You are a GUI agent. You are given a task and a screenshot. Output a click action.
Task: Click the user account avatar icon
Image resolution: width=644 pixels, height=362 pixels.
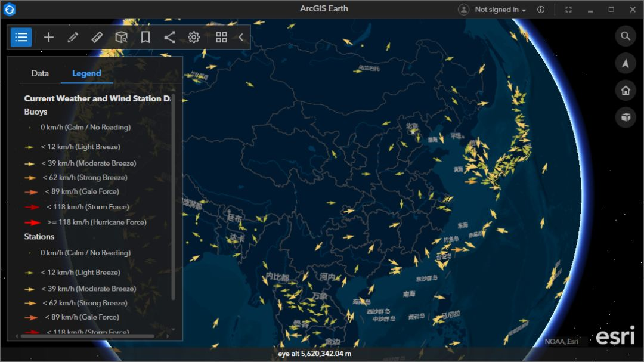pos(463,10)
